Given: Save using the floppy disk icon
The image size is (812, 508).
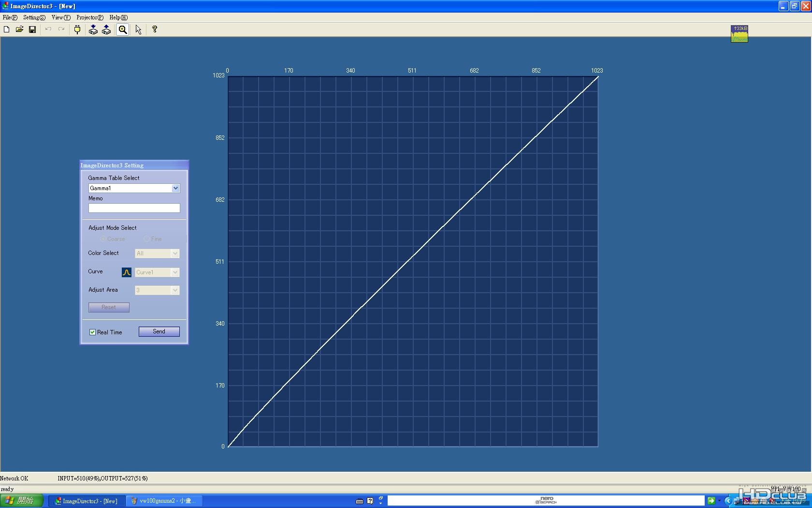Looking at the screenshot, I should 32,30.
